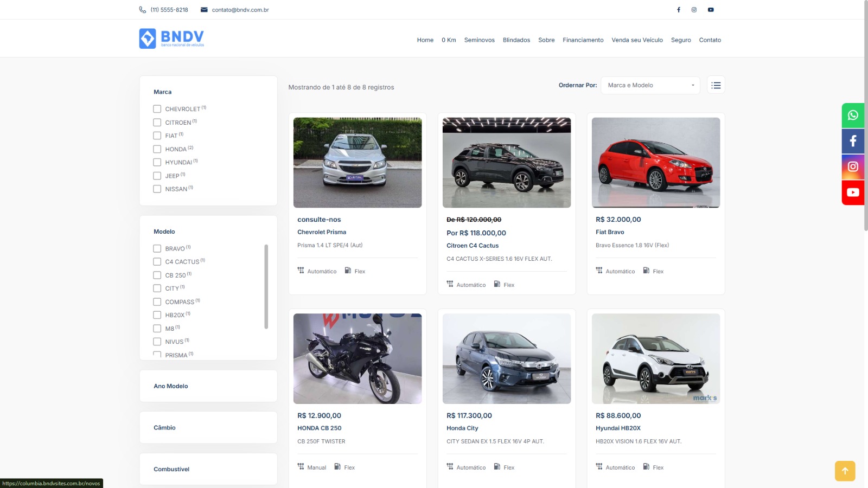This screenshot has height=488, width=868.
Task: Open the Blindados menu
Action: [516, 40]
